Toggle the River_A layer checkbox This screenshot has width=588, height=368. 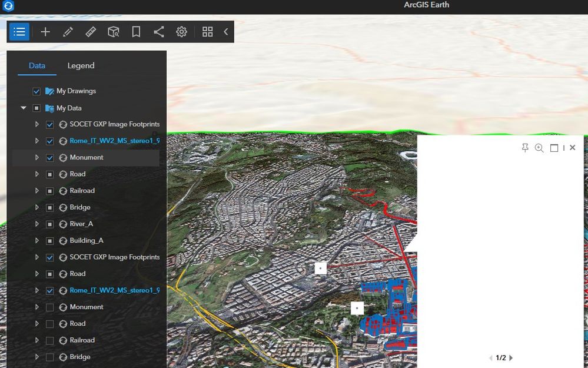(x=49, y=224)
